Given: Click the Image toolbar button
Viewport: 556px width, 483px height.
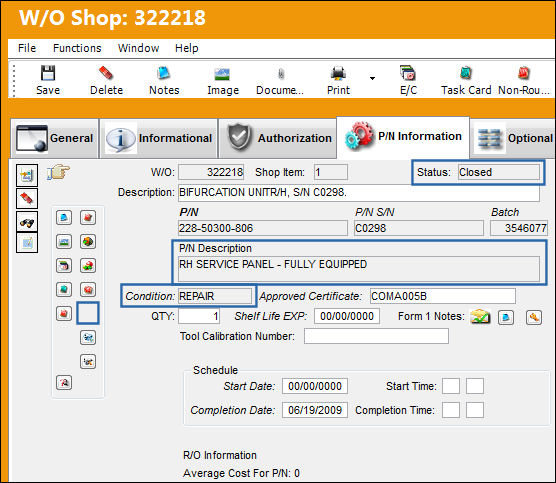Looking at the screenshot, I should click(x=223, y=80).
